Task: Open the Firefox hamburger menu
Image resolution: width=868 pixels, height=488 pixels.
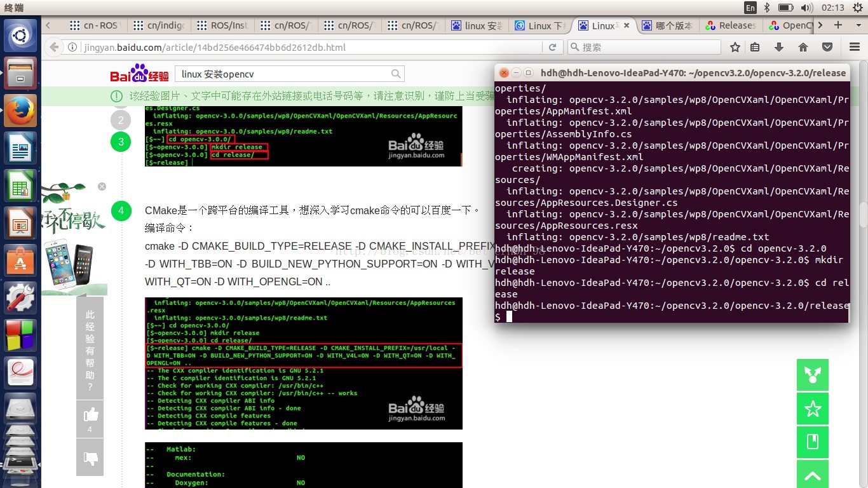Action: click(855, 47)
